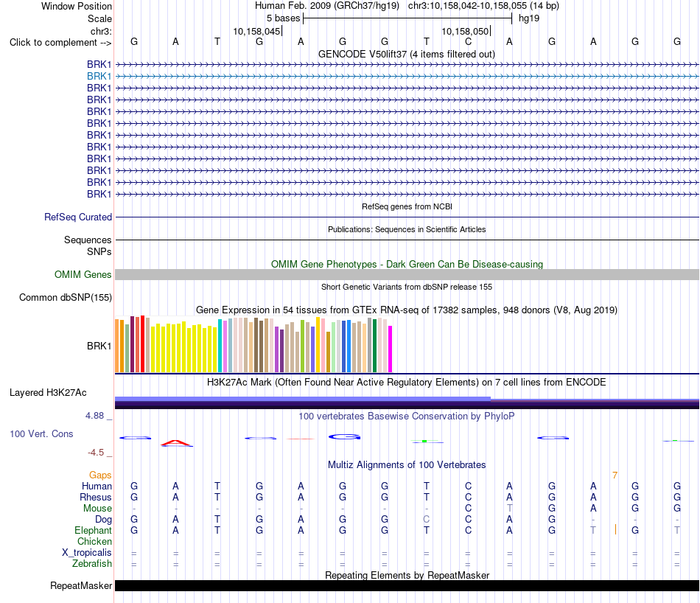
Task: Click the BRK1 label beside GTEx bar chart
Action: (99, 346)
